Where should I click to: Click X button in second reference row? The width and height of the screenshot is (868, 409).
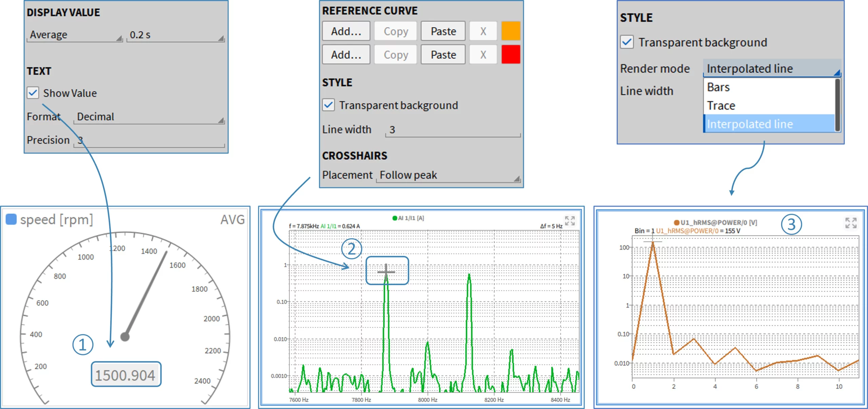(483, 55)
